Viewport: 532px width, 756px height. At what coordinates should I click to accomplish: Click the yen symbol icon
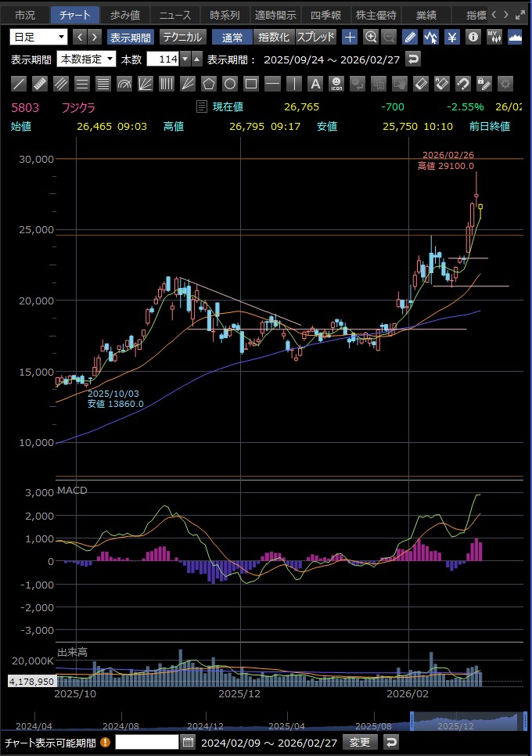(452, 37)
